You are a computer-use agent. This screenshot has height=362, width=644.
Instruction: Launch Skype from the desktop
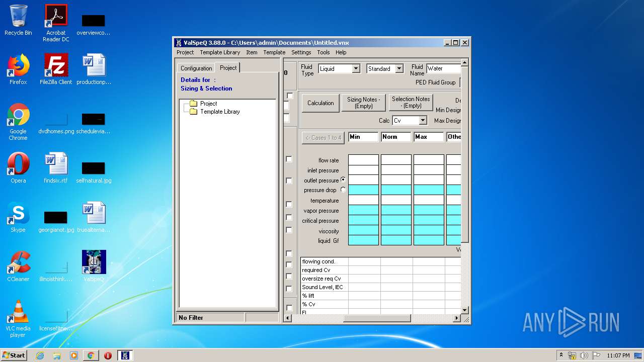[18, 217]
